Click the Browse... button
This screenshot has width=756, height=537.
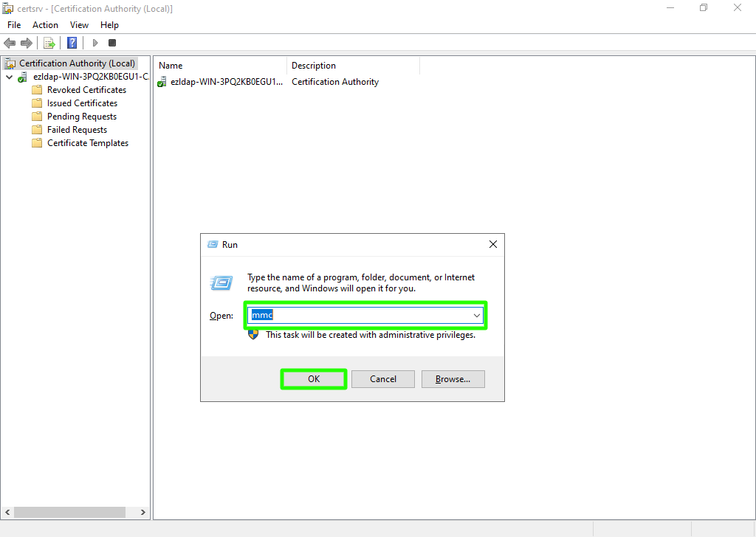[453, 379]
